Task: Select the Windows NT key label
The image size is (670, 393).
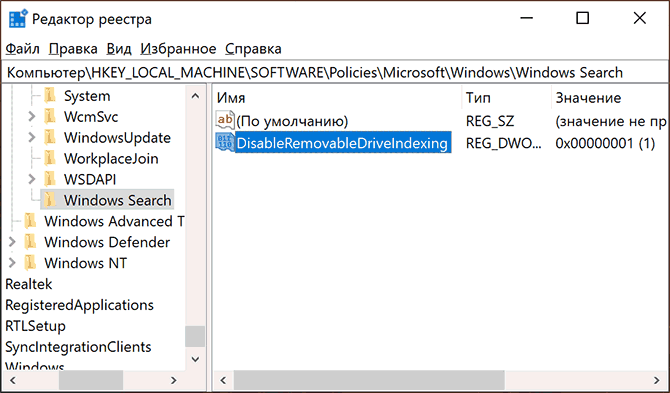Action: tap(85, 263)
